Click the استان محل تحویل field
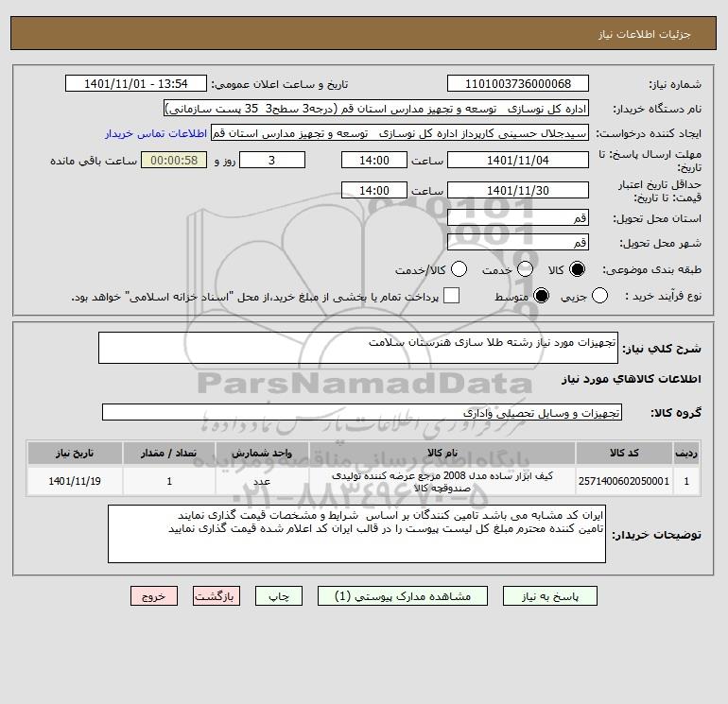 [x=518, y=217]
